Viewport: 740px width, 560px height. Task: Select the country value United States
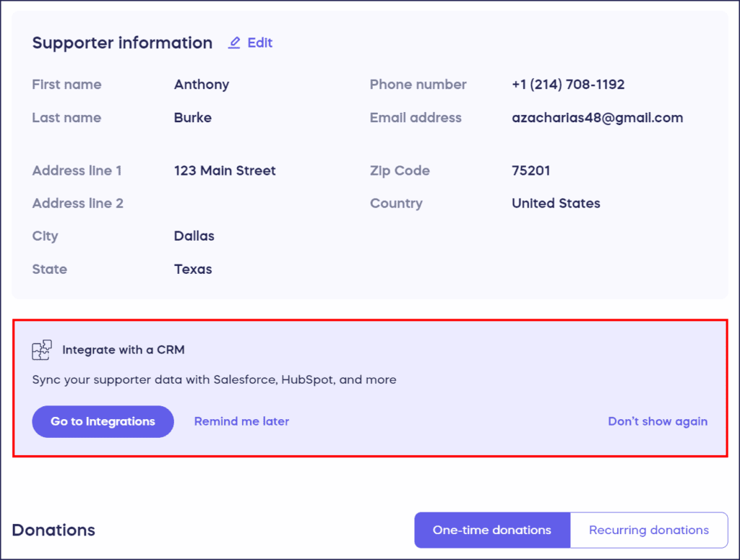click(556, 204)
